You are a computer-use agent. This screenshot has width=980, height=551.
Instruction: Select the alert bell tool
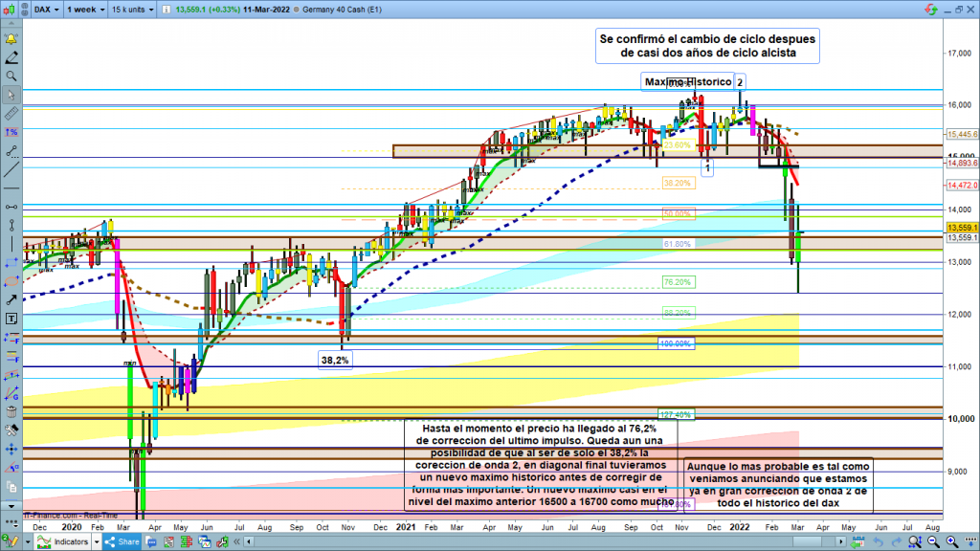coord(11,38)
